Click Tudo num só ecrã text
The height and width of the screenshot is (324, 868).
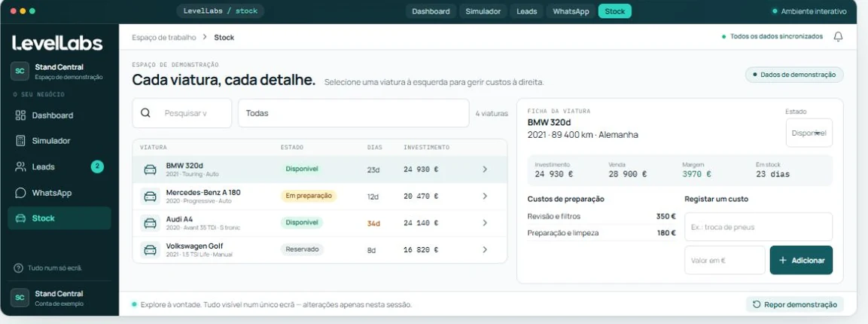click(x=55, y=268)
